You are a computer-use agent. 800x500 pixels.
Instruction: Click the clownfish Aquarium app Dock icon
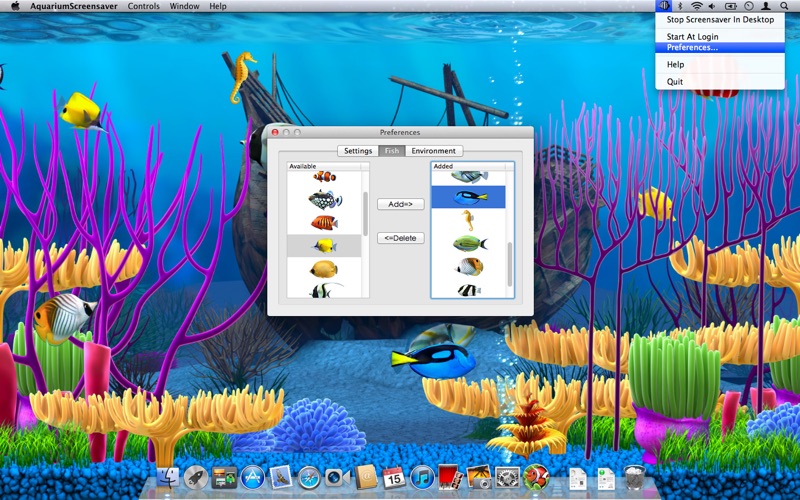point(535,478)
